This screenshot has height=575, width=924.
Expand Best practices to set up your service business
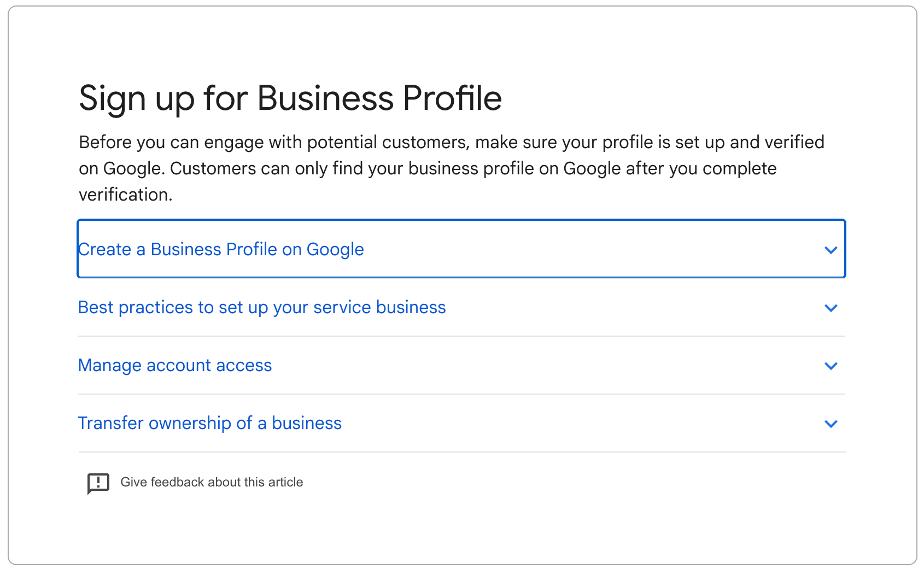262,307
